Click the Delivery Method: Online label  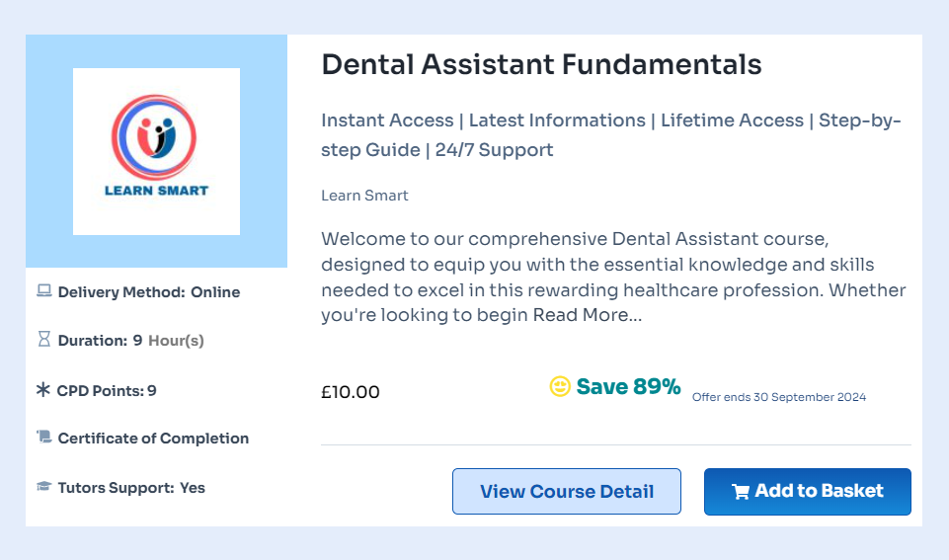tap(148, 292)
